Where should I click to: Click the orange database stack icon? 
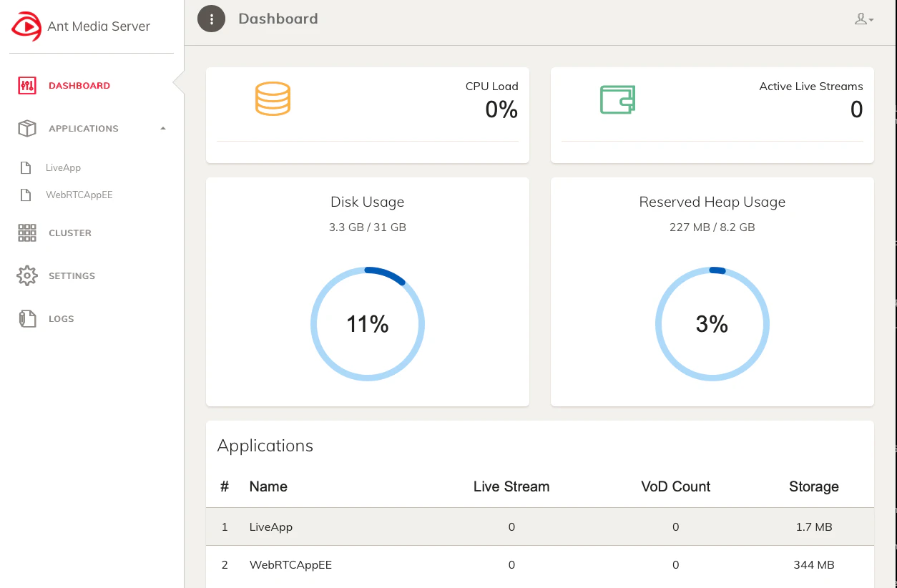click(x=273, y=99)
